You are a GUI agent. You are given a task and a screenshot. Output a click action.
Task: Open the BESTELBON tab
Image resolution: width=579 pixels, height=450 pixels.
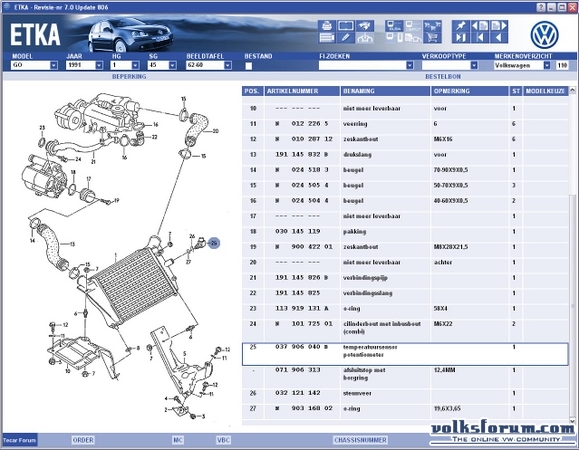coord(443,76)
